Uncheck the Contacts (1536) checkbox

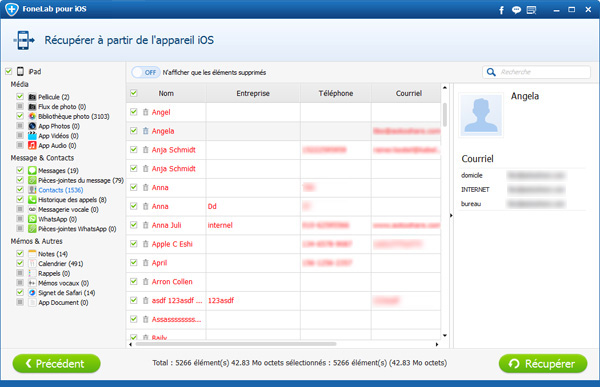click(20, 189)
